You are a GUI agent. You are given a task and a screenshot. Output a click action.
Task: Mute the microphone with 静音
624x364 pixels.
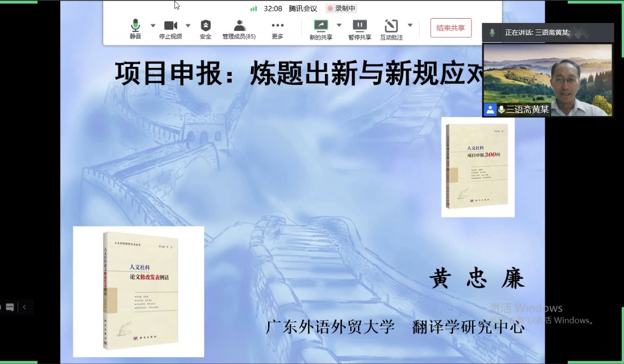(135, 29)
